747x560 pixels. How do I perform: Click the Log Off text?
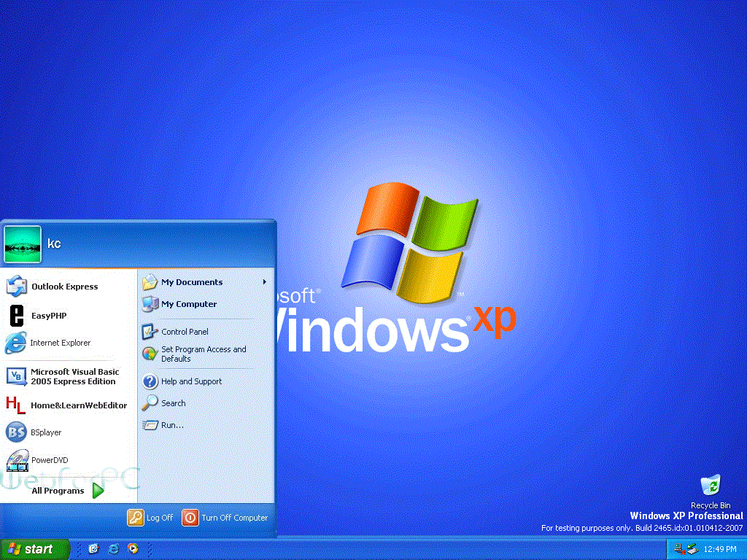point(160,518)
